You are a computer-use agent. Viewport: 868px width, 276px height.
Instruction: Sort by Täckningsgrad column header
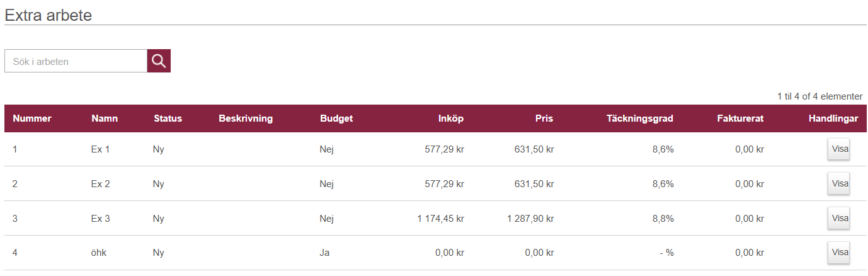(640, 118)
